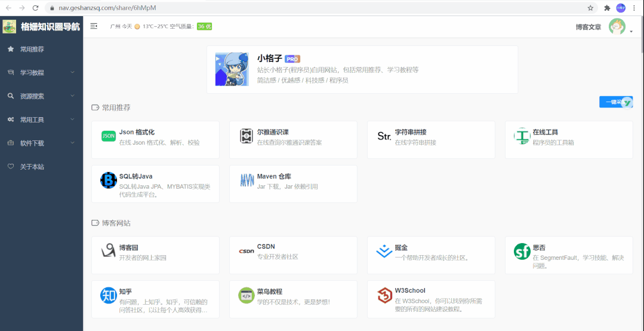Click the browser bookmark star icon
Image resolution: width=644 pixels, height=331 pixels.
(x=590, y=8)
